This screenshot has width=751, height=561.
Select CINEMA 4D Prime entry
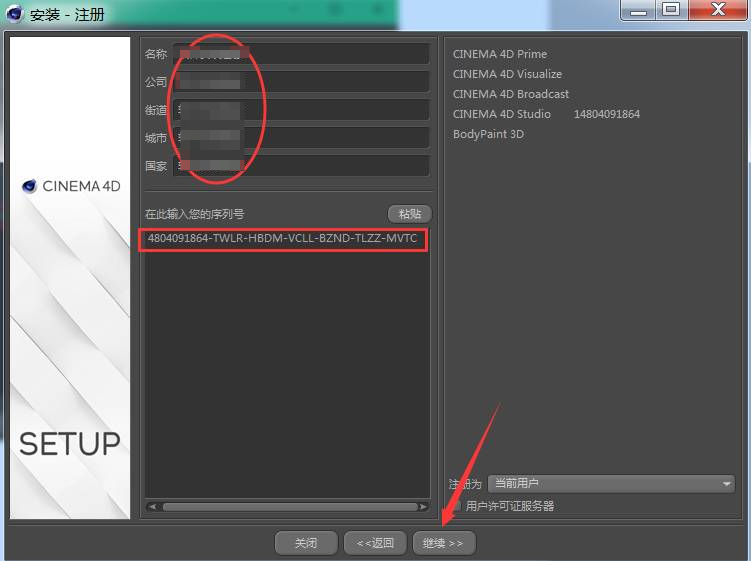pyautogui.click(x=500, y=54)
